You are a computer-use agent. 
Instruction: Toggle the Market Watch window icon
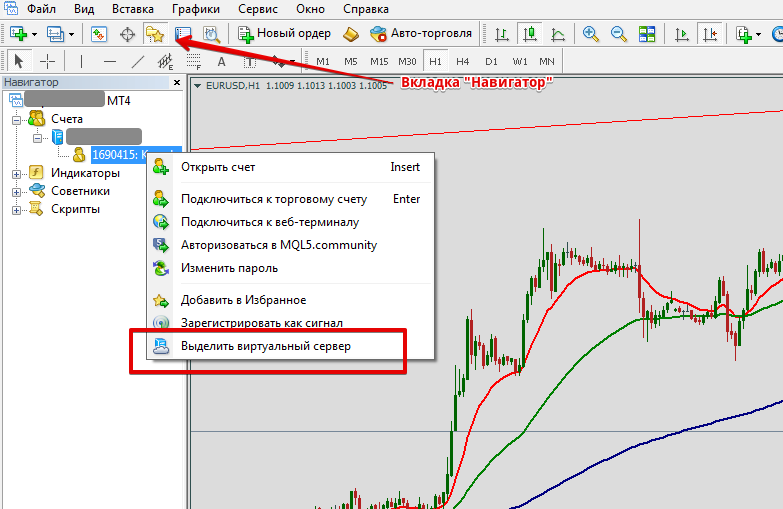click(x=99, y=34)
